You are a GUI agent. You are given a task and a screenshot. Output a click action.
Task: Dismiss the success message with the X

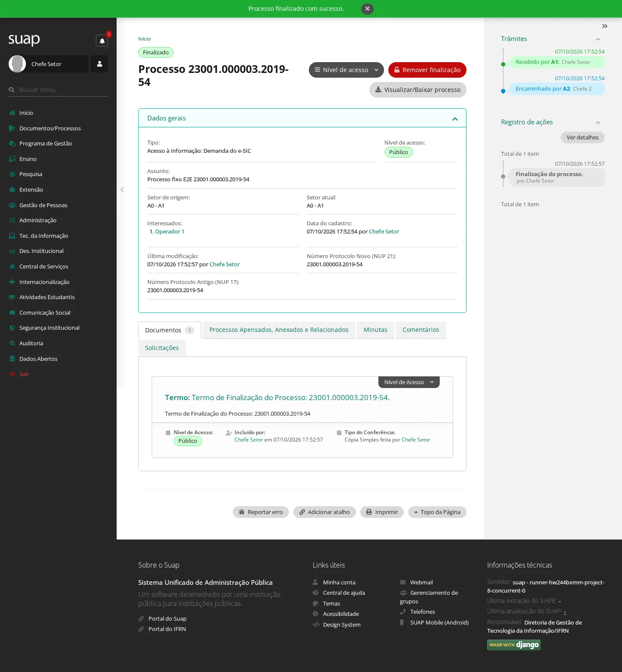click(x=367, y=9)
